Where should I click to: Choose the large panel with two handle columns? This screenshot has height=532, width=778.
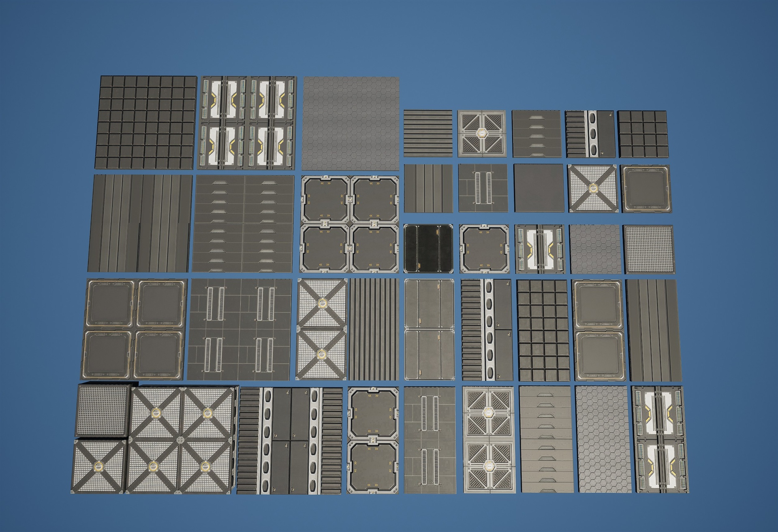244,223
